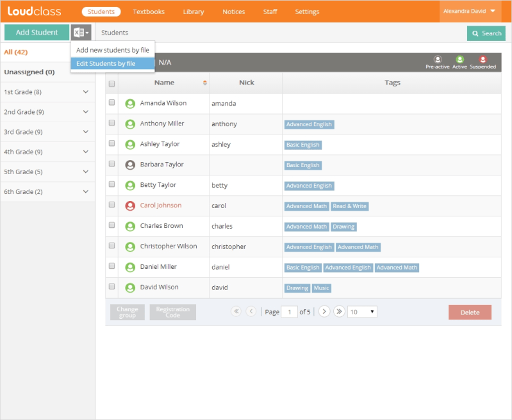
Task: Tick the checkbox for Betty Taylor
Action: 111,184
